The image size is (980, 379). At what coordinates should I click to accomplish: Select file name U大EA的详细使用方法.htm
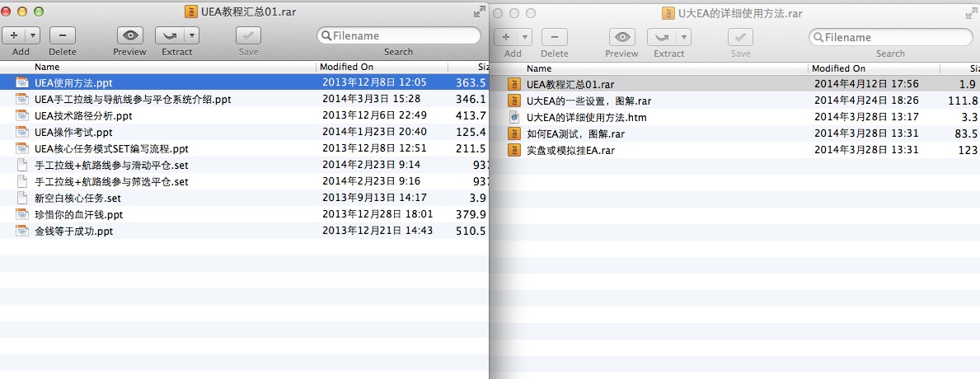pyautogui.click(x=586, y=117)
